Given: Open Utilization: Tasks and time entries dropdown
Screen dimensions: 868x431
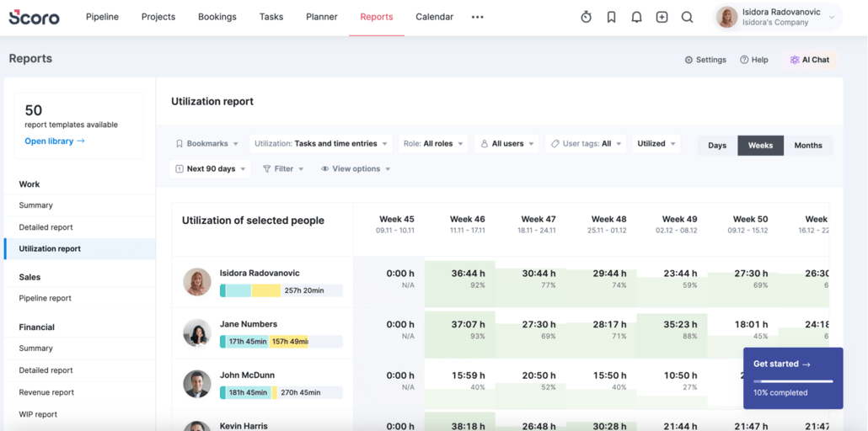Looking at the screenshot, I should 320,143.
